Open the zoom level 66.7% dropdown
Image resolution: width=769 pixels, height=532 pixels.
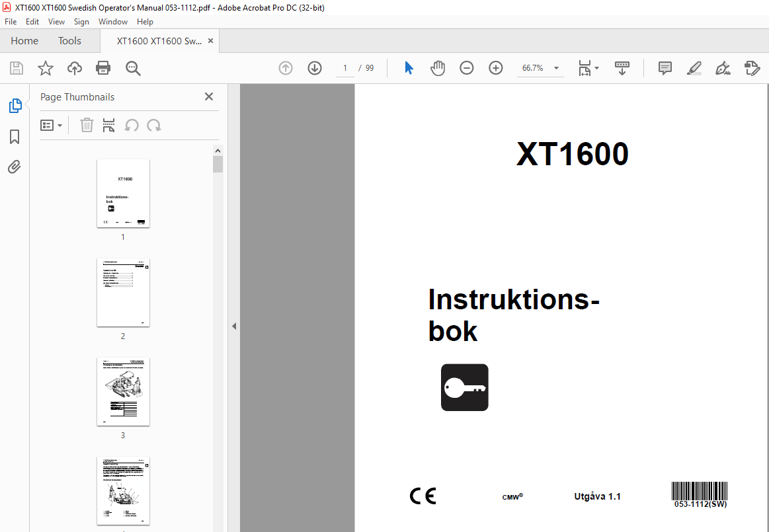(x=556, y=68)
